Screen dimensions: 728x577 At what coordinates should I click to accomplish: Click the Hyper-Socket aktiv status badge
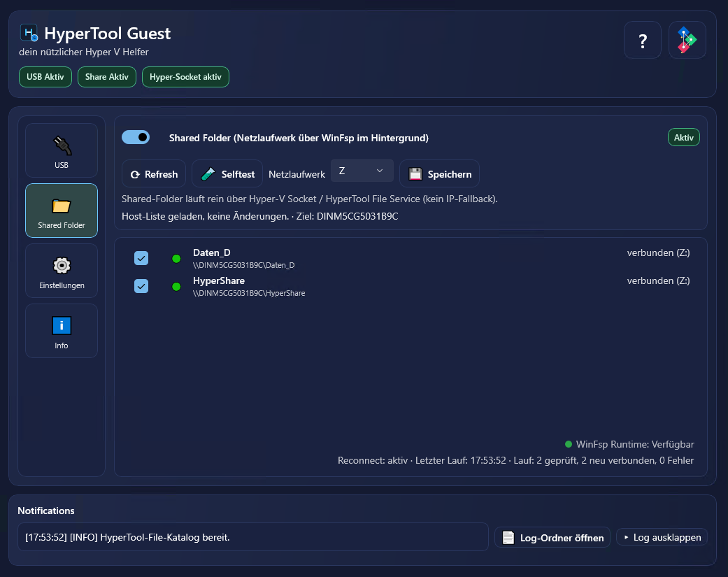click(185, 77)
